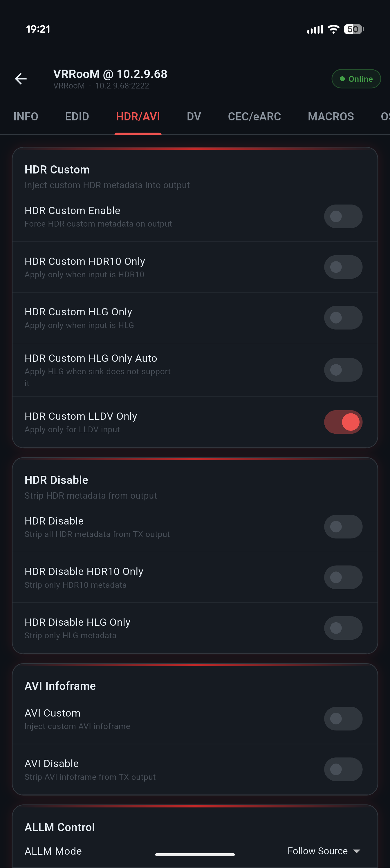Tap the clock time in status bar
Image resolution: width=390 pixels, height=868 pixels.
click(x=38, y=29)
